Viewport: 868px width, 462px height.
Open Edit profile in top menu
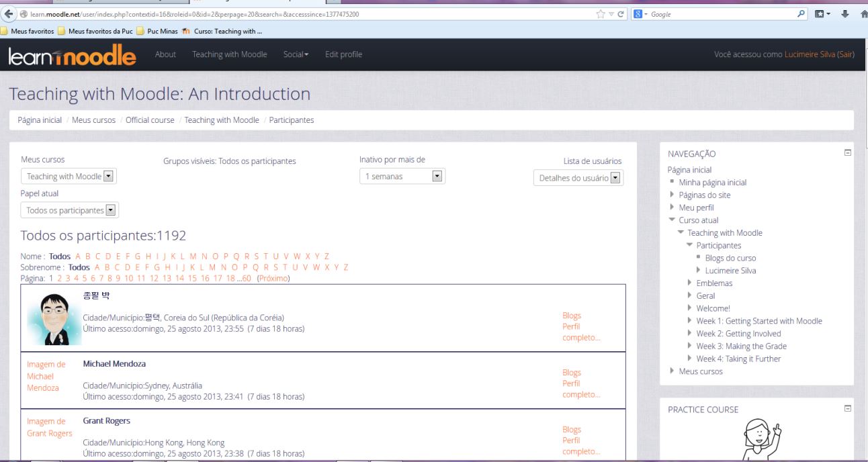(343, 54)
